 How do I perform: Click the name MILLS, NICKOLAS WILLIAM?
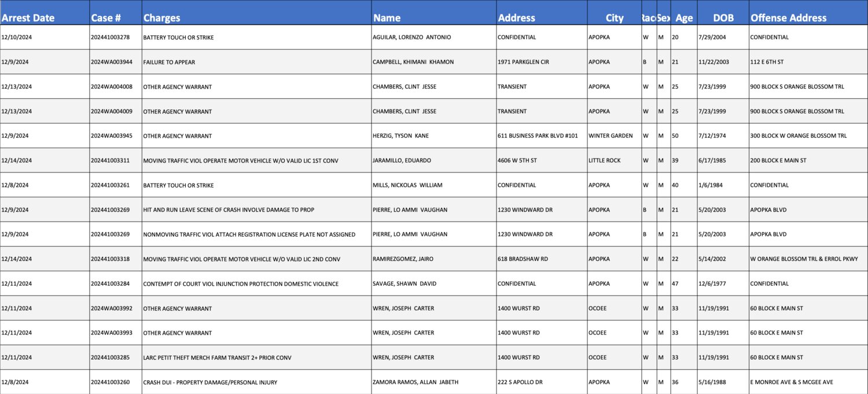(x=407, y=185)
